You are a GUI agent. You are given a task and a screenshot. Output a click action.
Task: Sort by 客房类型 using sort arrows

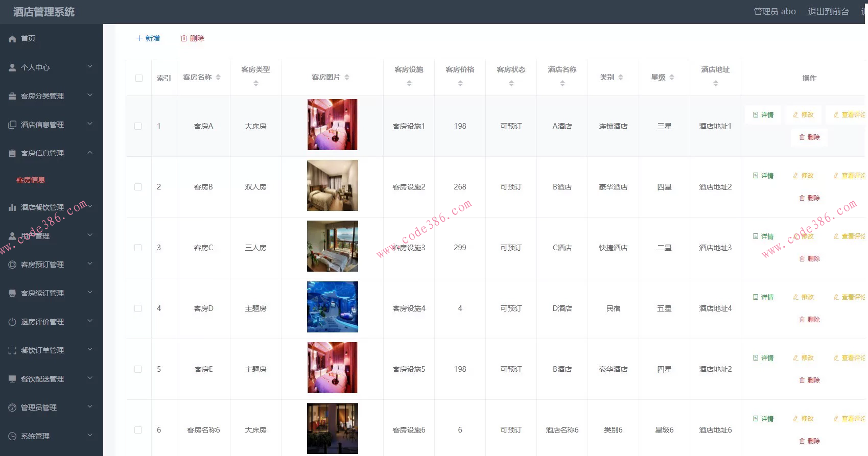click(x=256, y=83)
